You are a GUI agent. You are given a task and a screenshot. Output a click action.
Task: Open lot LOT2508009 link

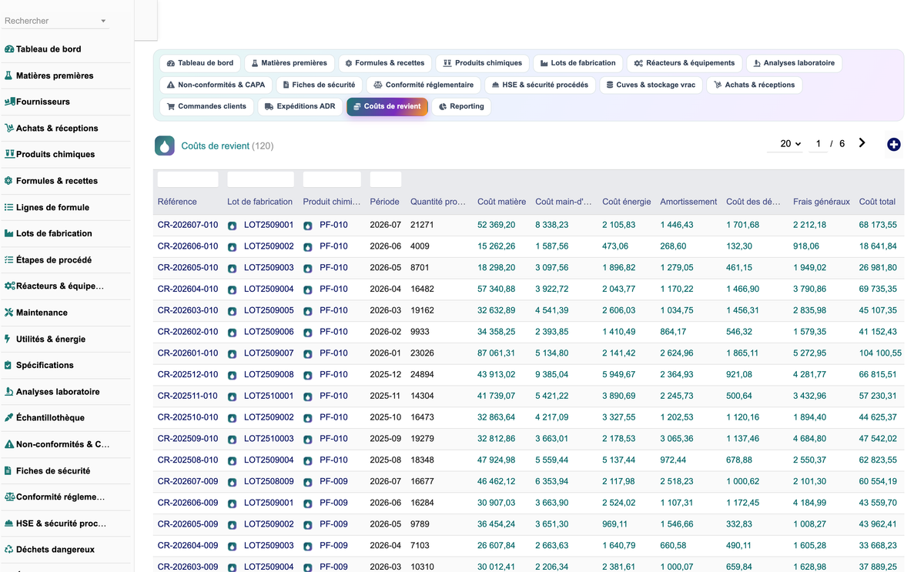(x=269, y=482)
